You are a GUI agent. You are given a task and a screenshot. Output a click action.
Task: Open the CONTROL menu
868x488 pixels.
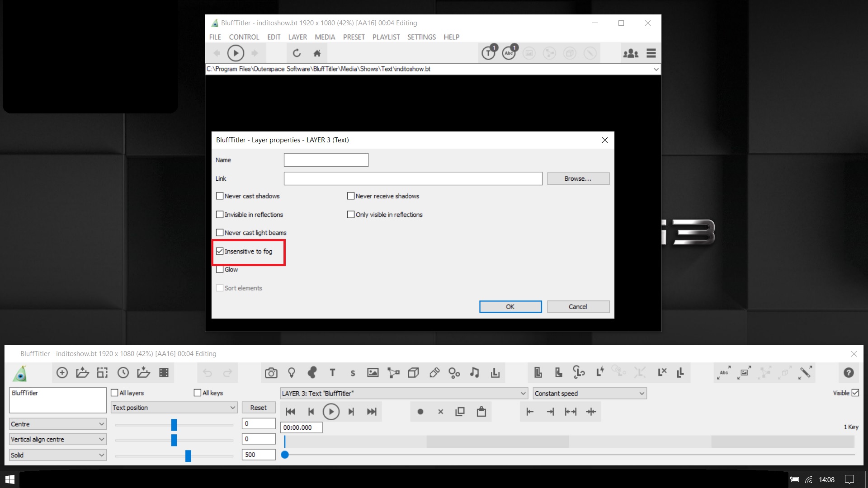[244, 37]
